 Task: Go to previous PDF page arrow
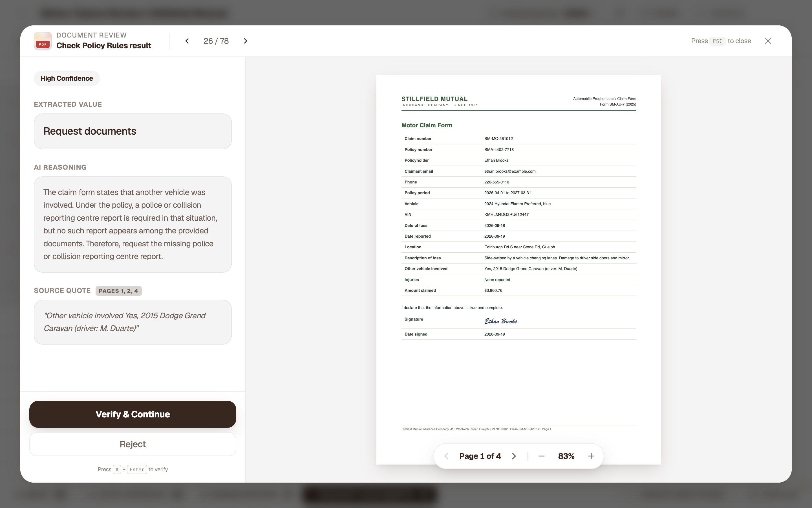[x=446, y=456]
